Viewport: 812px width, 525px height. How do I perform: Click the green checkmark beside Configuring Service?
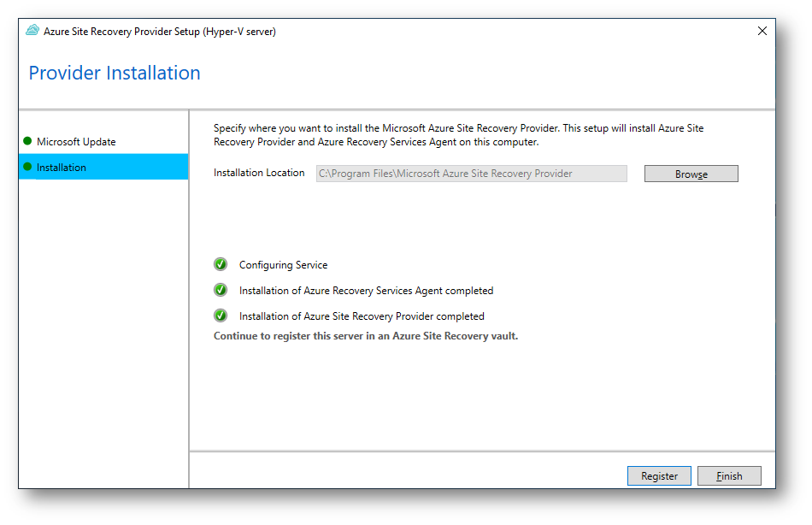point(221,264)
